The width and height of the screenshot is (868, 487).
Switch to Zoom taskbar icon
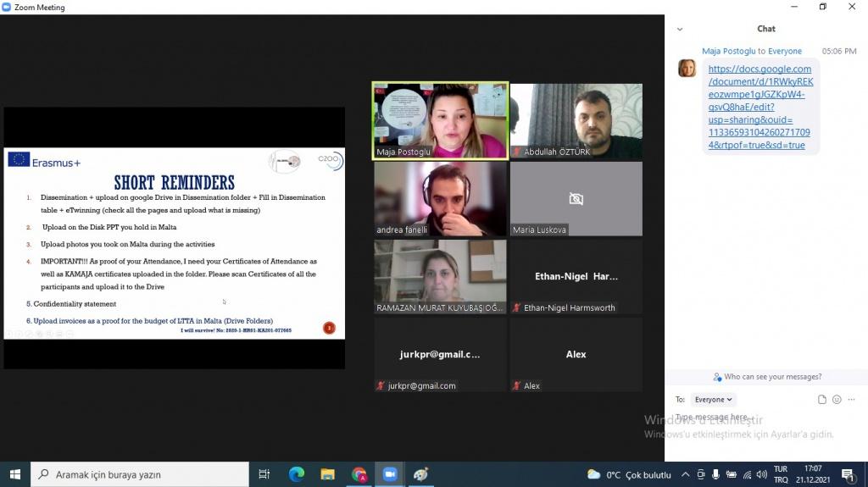click(390, 474)
